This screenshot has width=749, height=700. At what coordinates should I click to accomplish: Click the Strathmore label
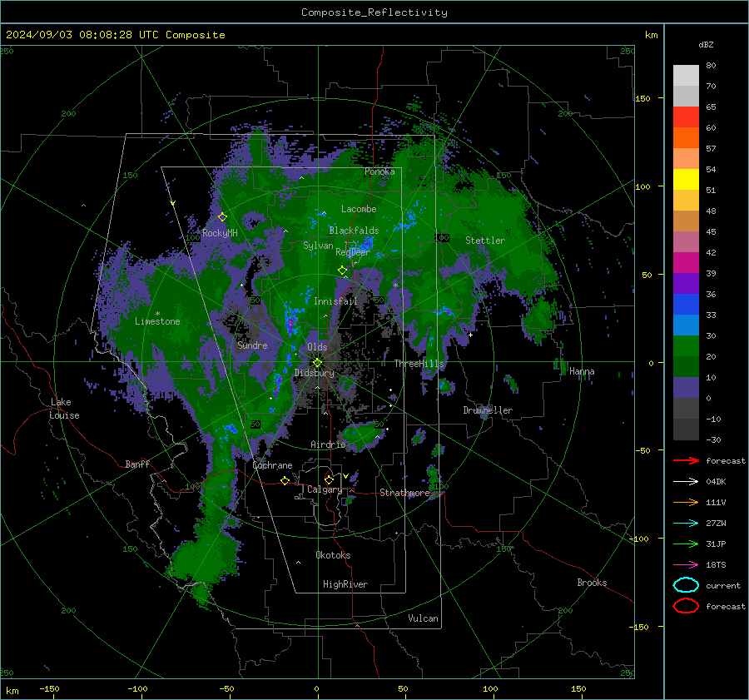404,493
